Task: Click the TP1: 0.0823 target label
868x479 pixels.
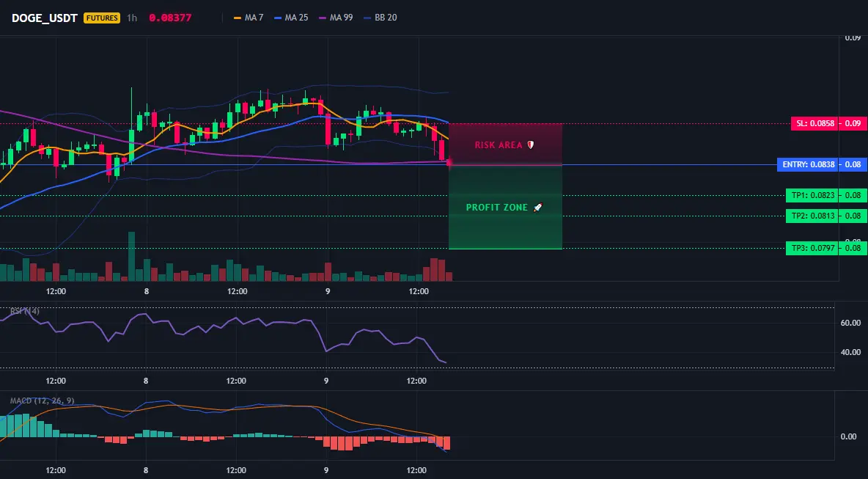Action: [812, 195]
